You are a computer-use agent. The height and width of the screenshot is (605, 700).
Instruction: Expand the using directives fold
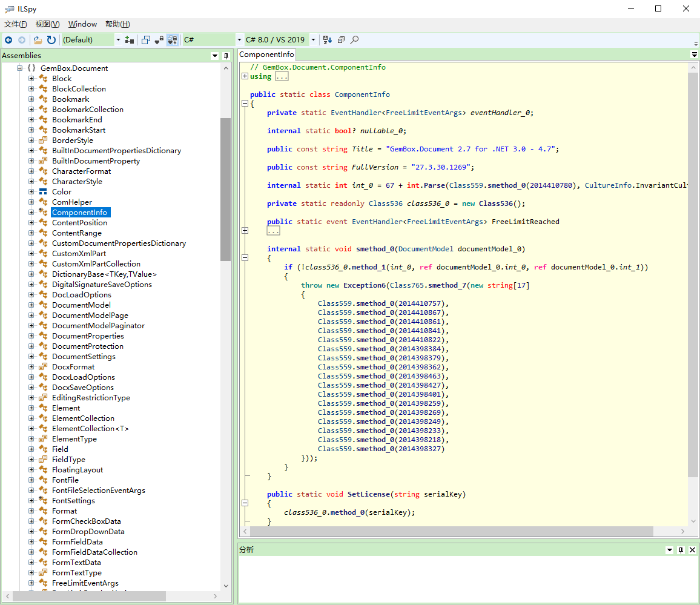[245, 76]
